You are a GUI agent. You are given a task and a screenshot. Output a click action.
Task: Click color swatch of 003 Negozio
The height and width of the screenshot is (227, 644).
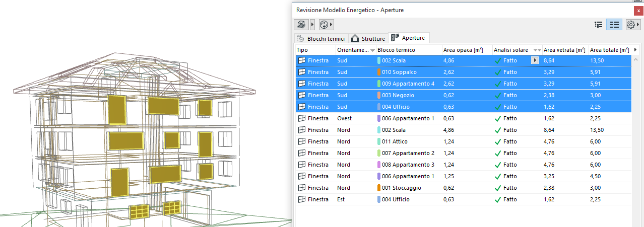(x=379, y=95)
